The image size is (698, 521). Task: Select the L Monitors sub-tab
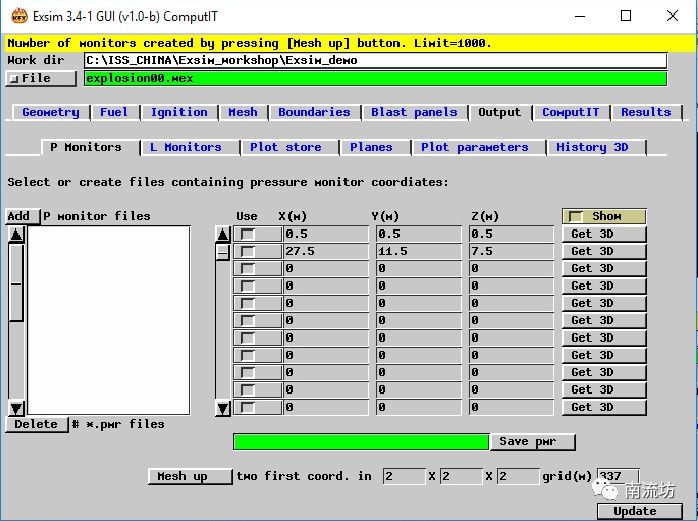tap(185, 147)
